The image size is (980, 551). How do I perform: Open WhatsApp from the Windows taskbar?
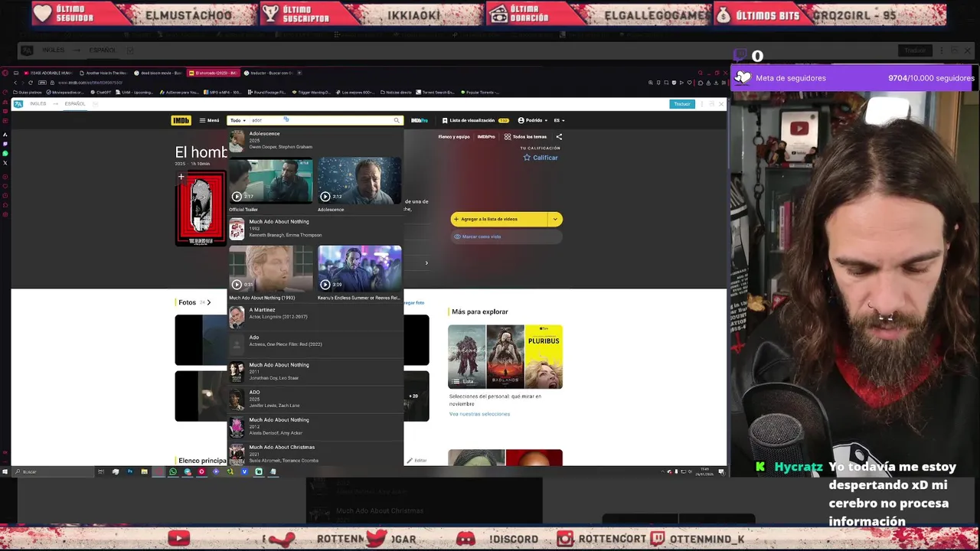(173, 471)
